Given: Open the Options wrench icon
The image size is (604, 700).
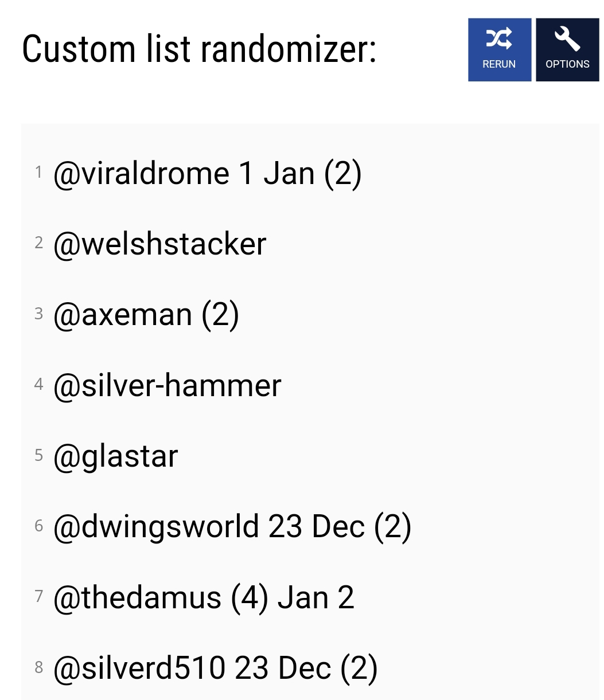Looking at the screenshot, I should coord(567,40).
